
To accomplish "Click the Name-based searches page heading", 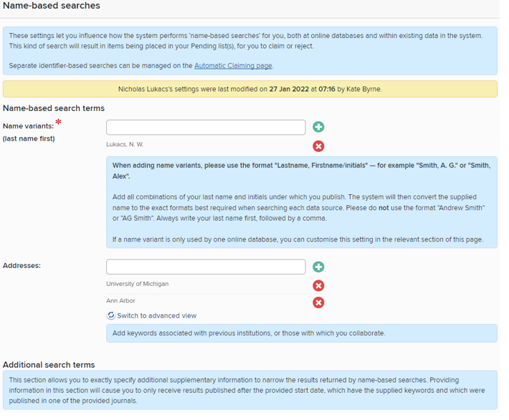I will 52,6.
